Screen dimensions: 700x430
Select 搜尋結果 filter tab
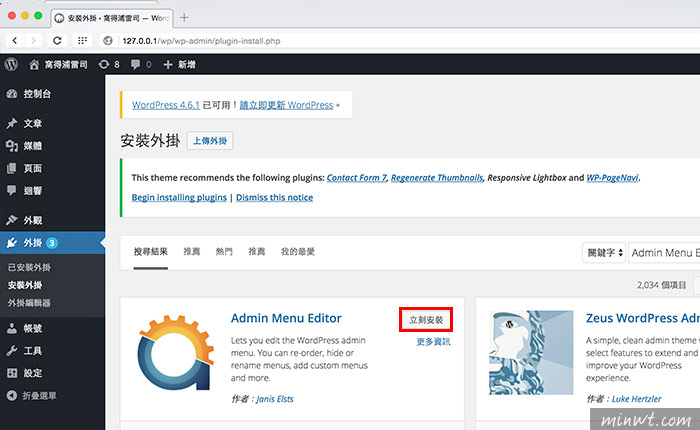(x=151, y=252)
